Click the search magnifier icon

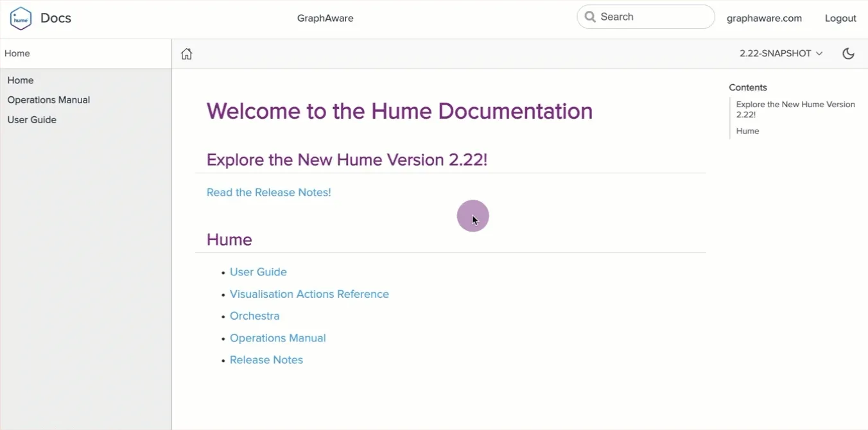pyautogui.click(x=590, y=17)
